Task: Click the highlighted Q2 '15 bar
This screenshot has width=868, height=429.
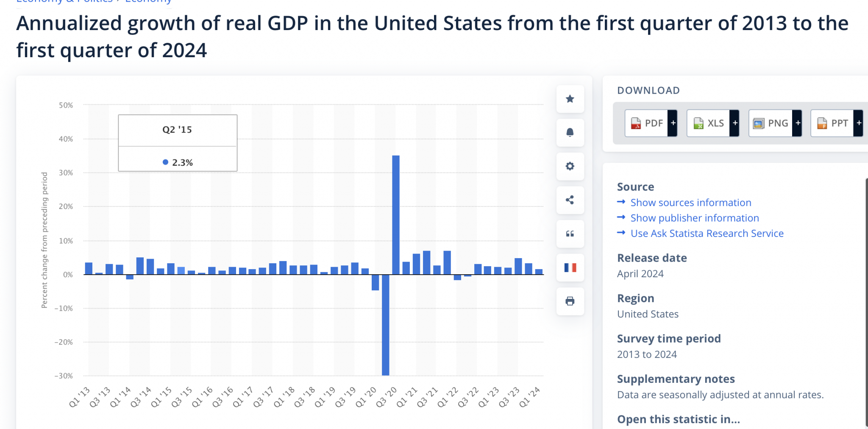Action: 181,270
